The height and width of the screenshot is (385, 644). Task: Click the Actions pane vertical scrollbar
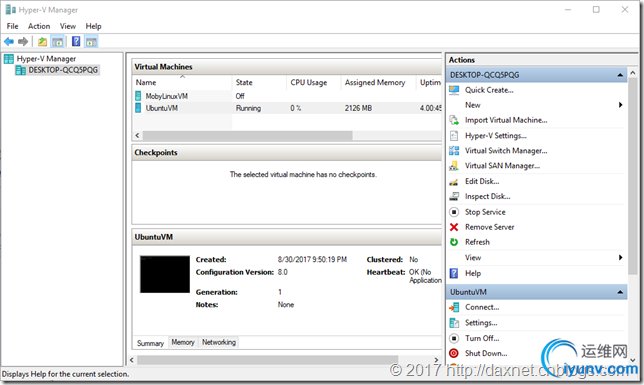[633, 177]
